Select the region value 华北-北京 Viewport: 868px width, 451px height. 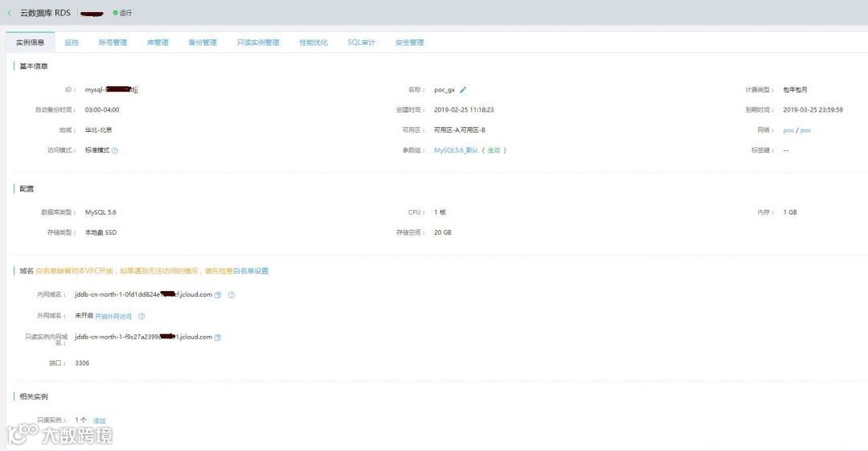coord(99,129)
